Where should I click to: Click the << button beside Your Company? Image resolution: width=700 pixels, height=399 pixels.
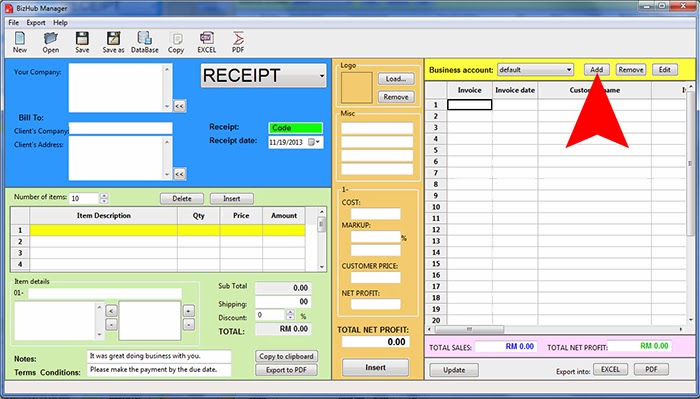[x=179, y=106]
